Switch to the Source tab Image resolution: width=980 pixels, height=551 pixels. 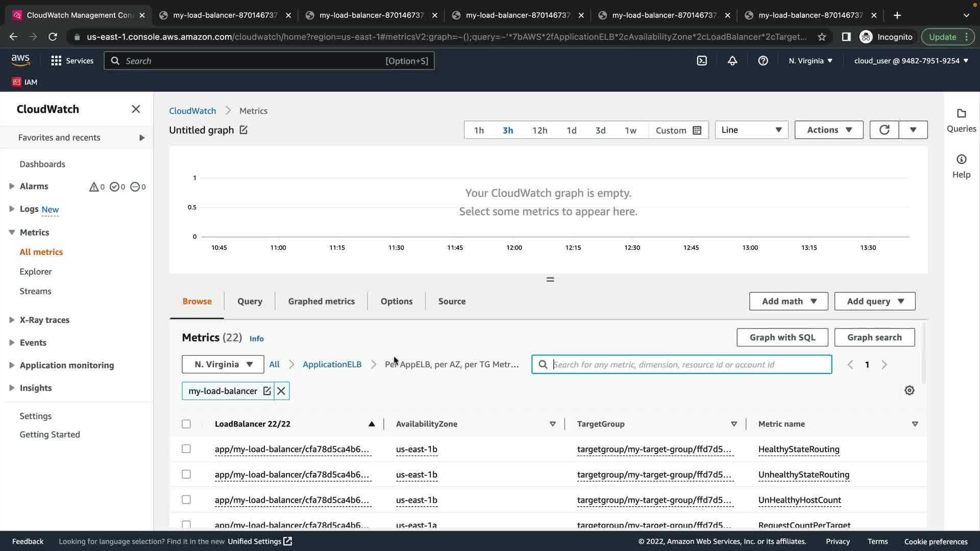click(x=452, y=301)
